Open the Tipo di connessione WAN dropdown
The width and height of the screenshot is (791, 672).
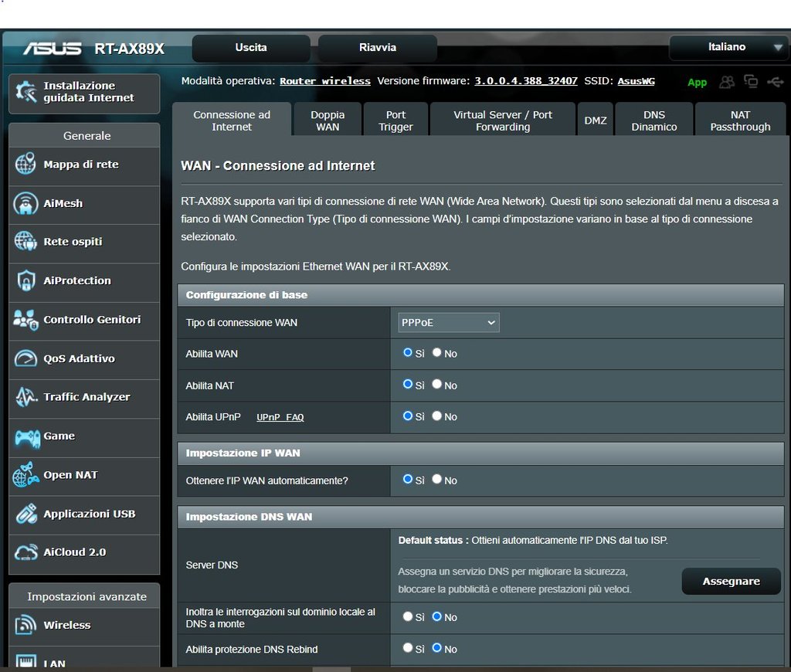click(x=449, y=323)
